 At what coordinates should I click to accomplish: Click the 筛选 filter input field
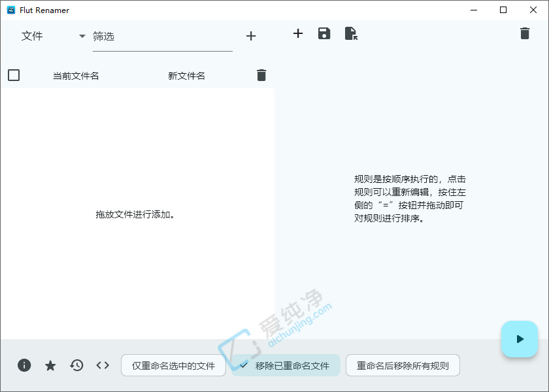pos(163,37)
